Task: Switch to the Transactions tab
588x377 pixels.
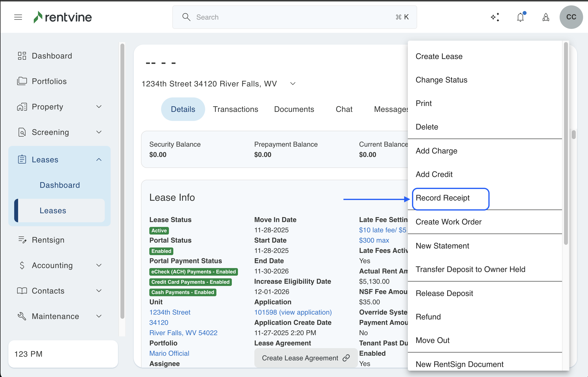Action: (x=235, y=109)
